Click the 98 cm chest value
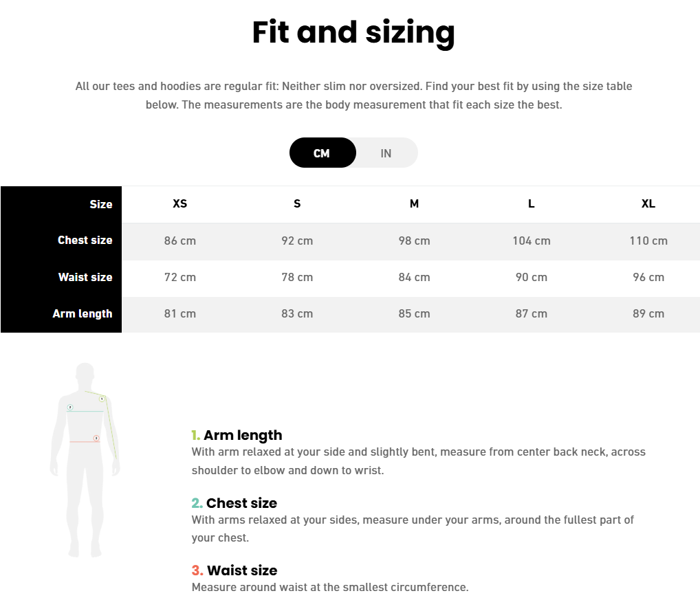This screenshot has width=700, height=611. [x=414, y=241]
